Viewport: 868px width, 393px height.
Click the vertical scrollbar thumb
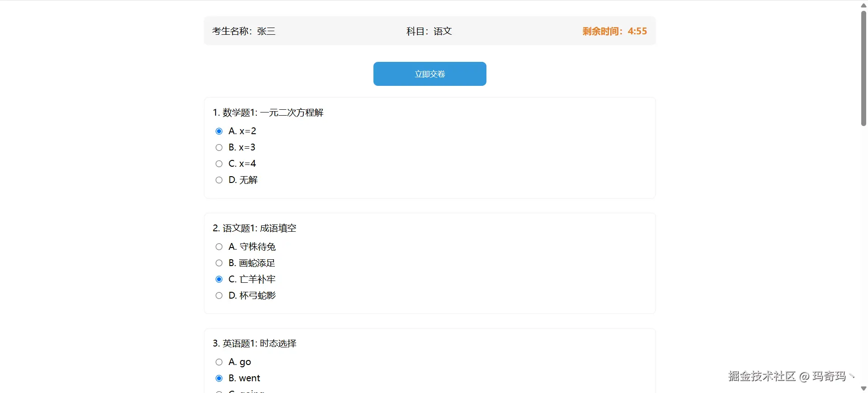coord(863,68)
